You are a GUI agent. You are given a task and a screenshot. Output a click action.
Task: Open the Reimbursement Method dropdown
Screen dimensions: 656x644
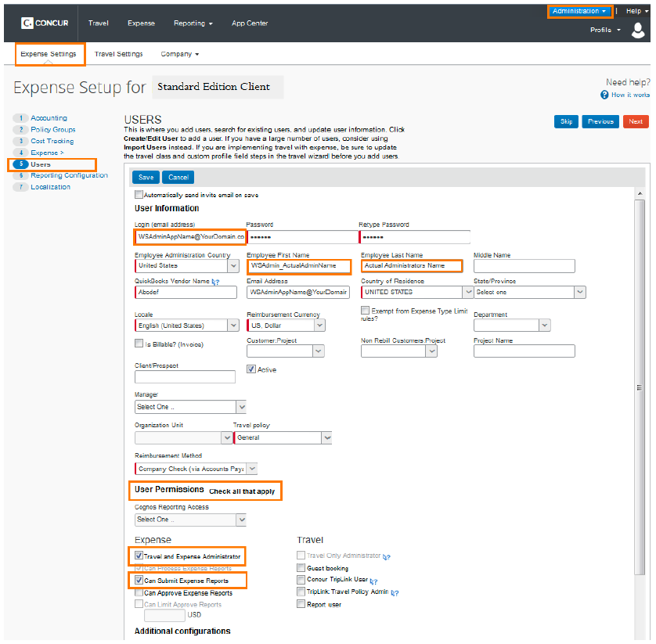(252, 470)
